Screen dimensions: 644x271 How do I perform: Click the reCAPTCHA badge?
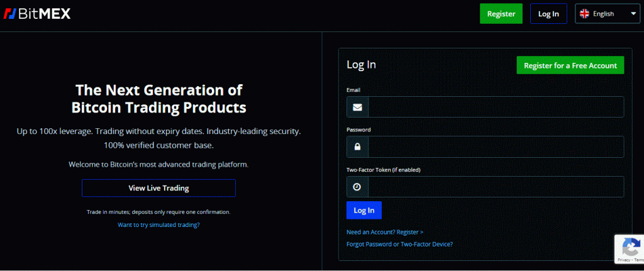[x=630, y=249]
